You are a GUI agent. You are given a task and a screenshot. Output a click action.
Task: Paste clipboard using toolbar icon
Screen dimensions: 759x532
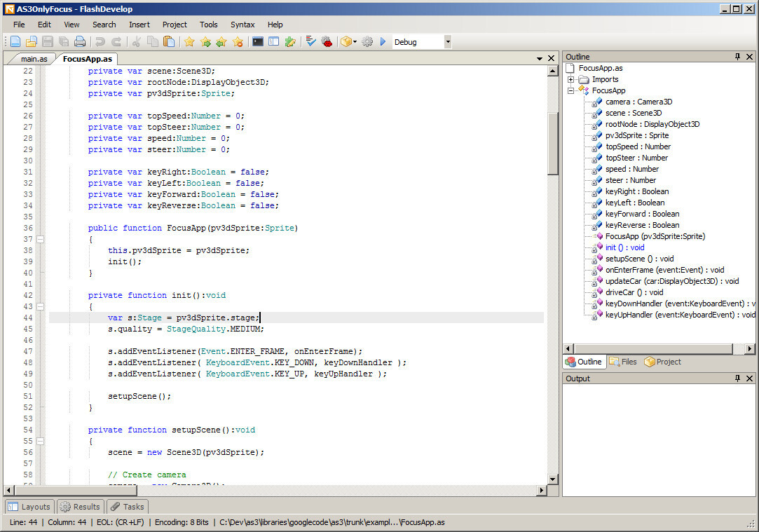pos(168,42)
